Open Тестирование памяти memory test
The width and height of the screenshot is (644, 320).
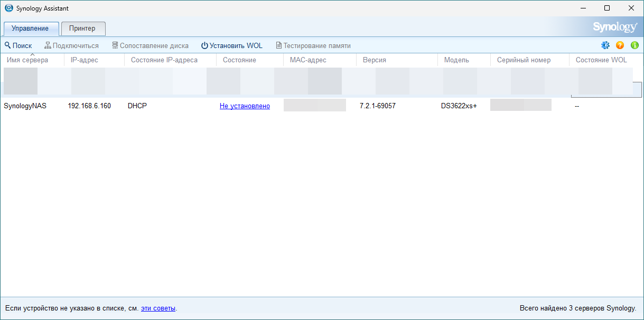[x=313, y=45]
